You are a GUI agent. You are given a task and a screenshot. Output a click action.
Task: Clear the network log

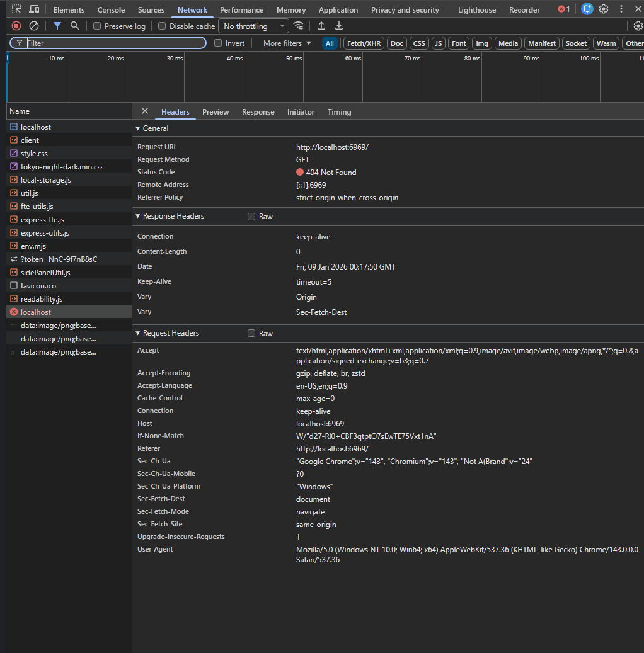34,26
